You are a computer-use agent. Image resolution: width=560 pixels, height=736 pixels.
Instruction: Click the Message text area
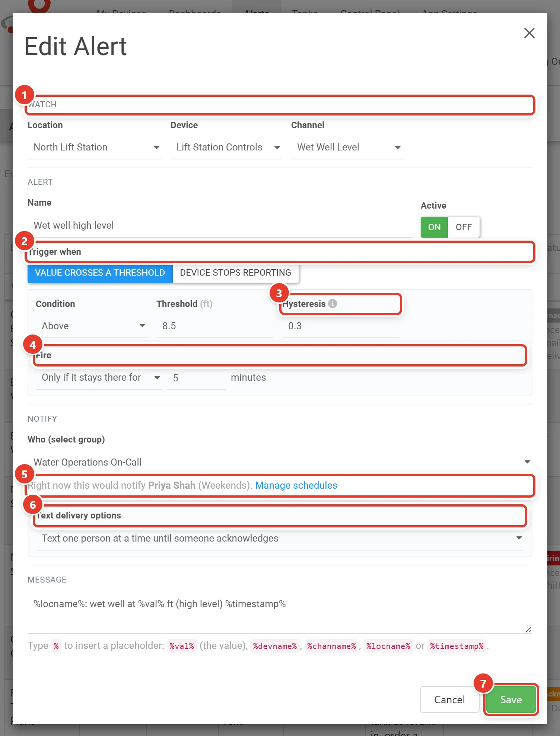click(280, 612)
